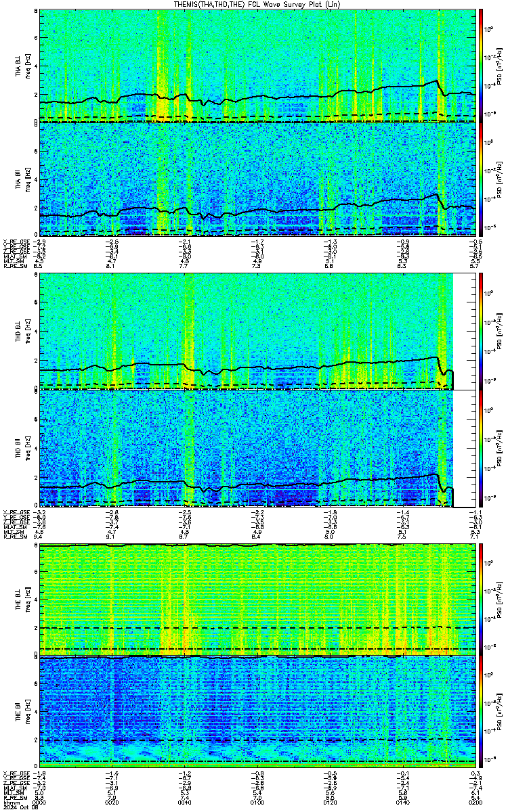508x812 pixels.
Task: Select the THE B-parallel spectrogram panel
Action: (x=258, y=712)
